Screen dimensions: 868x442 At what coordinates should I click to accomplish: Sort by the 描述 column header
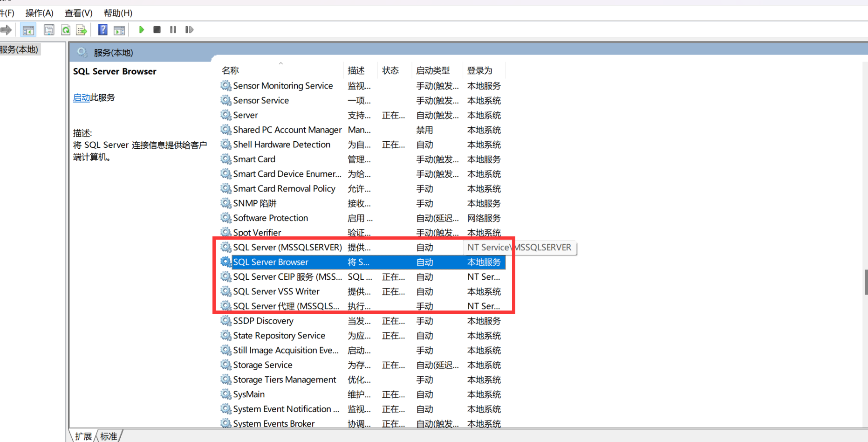pos(361,70)
